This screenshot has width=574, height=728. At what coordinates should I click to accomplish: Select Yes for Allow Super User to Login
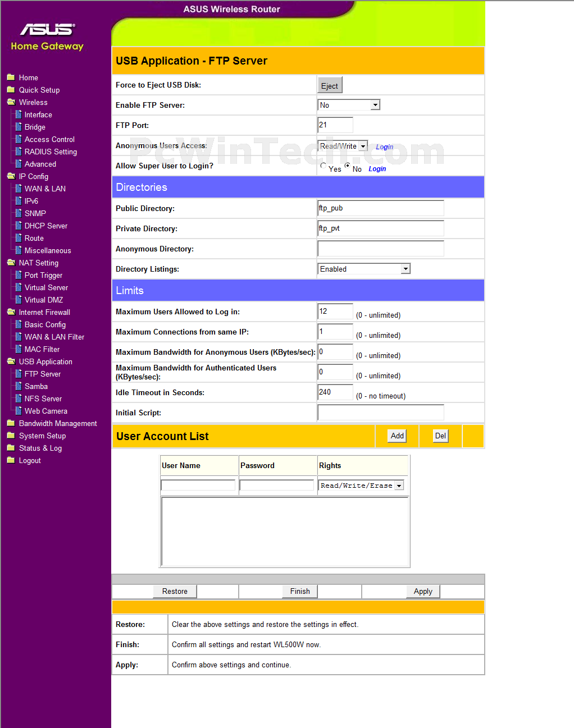[x=323, y=166]
